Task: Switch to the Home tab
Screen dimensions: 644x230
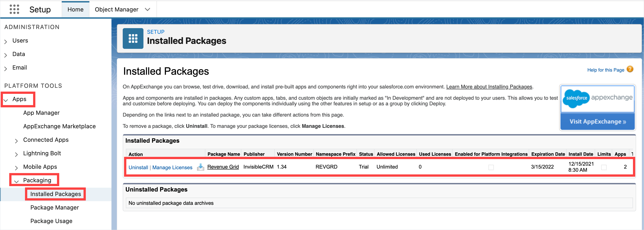Action: click(75, 9)
